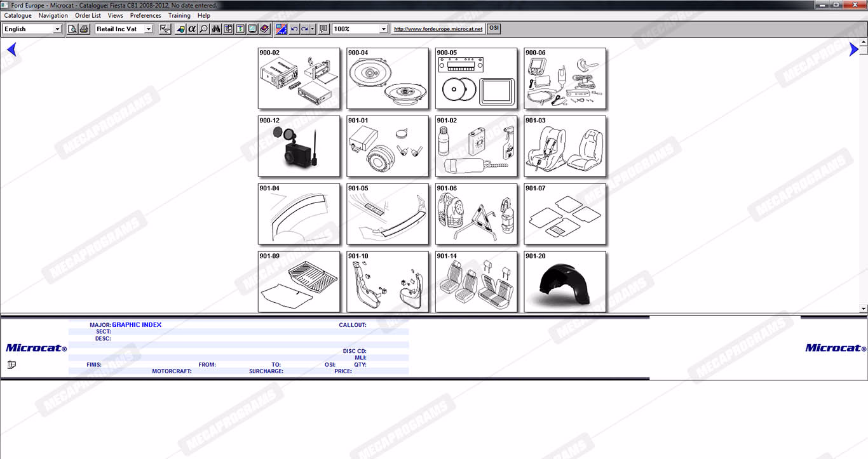Image resolution: width=868 pixels, height=459 pixels.
Task: Open the English language dropdown
Action: point(57,29)
